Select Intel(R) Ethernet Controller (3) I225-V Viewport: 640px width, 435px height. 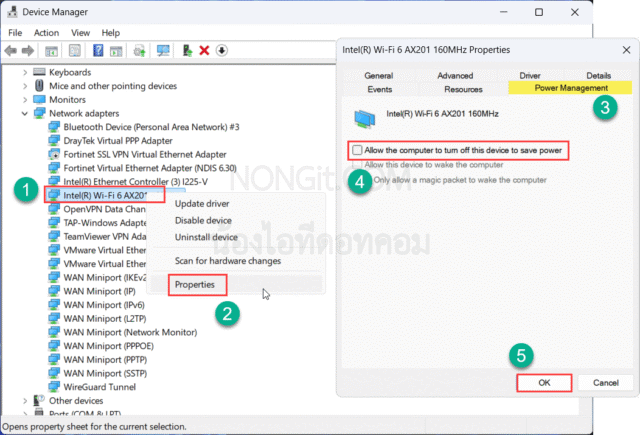click(x=136, y=182)
